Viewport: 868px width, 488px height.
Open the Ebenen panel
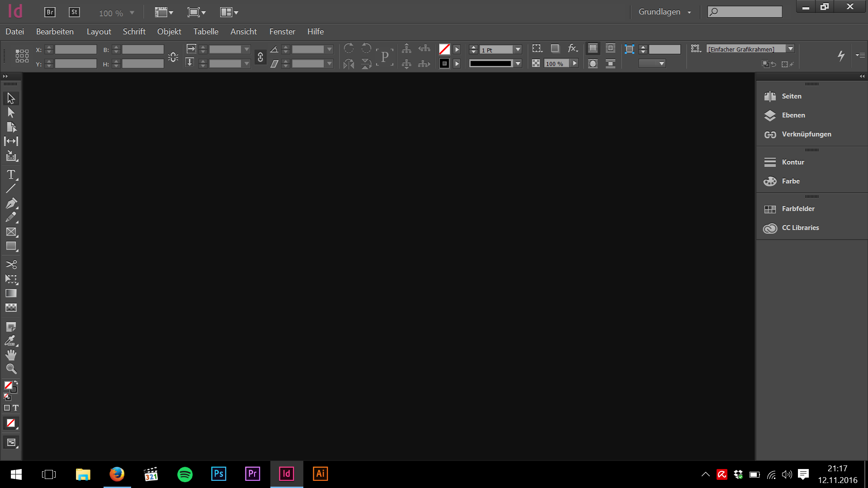click(793, 115)
